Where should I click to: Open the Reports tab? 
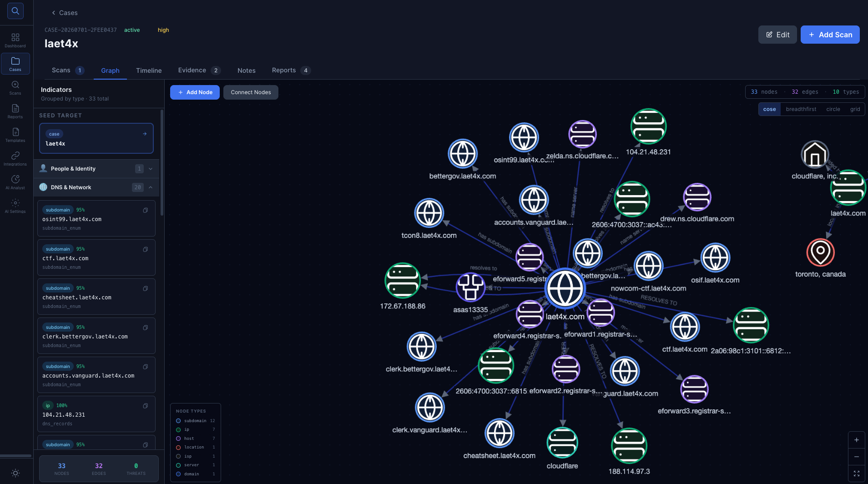tap(291, 70)
